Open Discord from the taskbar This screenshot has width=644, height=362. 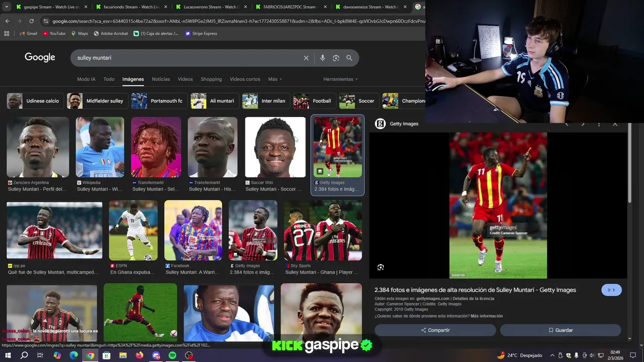point(156,355)
